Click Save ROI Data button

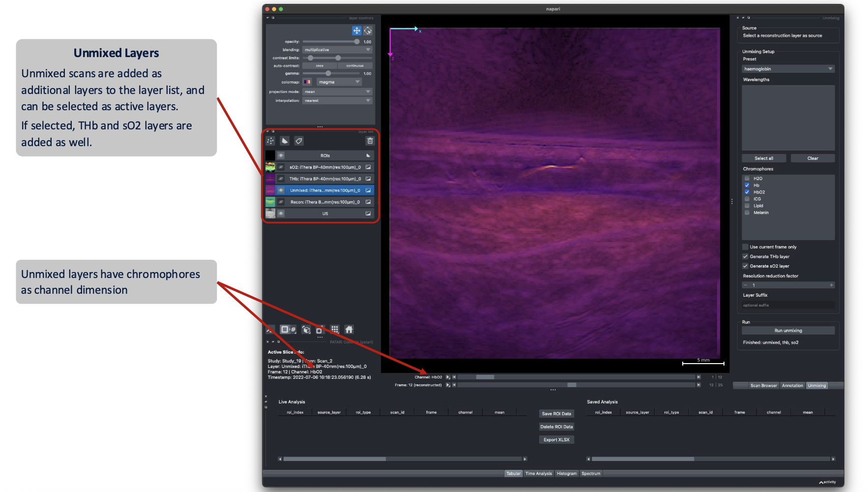(556, 414)
